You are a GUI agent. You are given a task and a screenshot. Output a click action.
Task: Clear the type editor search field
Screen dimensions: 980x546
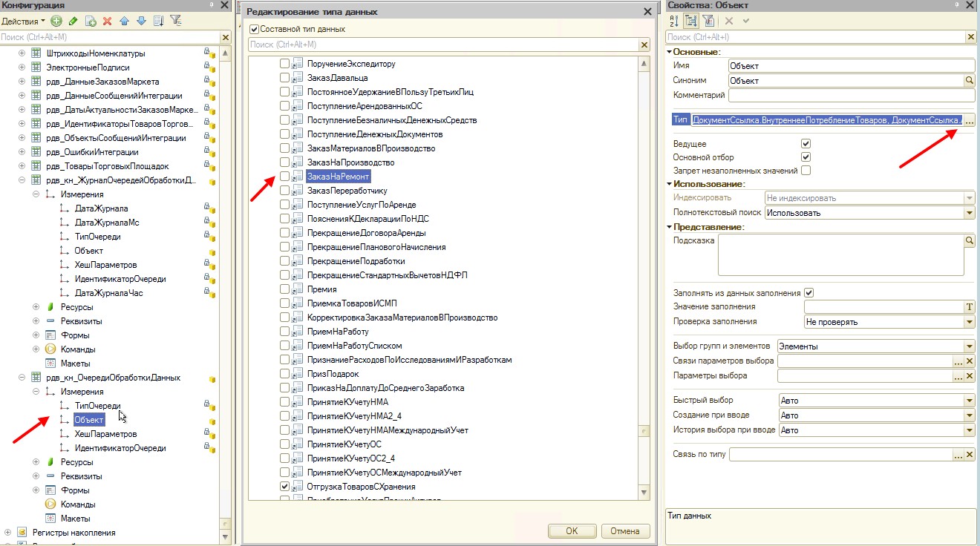tap(644, 45)
